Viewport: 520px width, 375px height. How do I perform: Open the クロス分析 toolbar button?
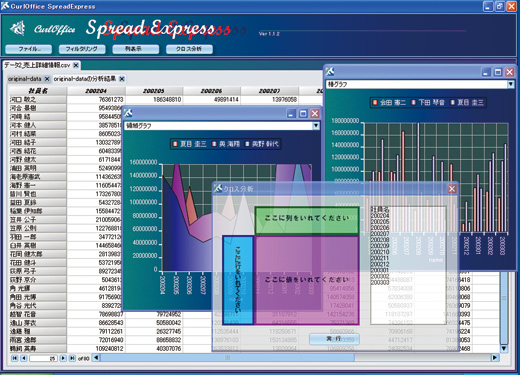[x=189, y=49]
